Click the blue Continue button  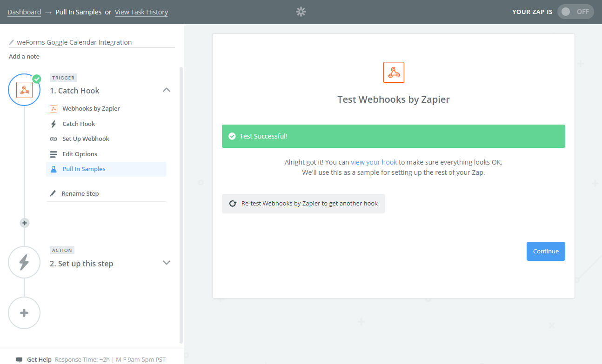click(x=546, y=251)
